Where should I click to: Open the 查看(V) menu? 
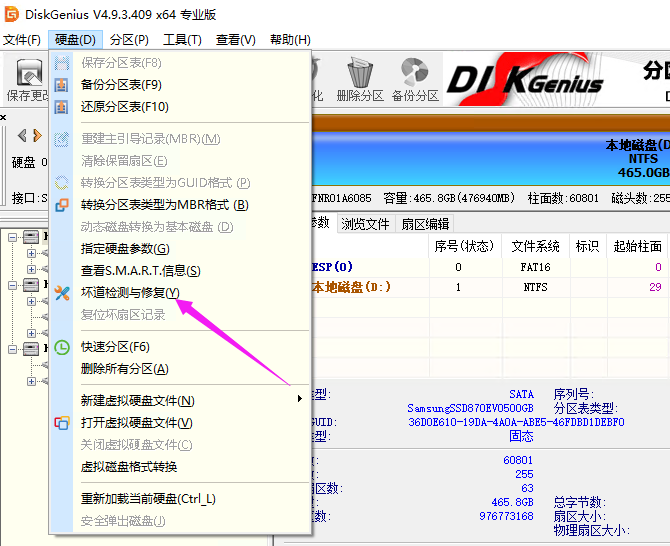tap(235, 40)
